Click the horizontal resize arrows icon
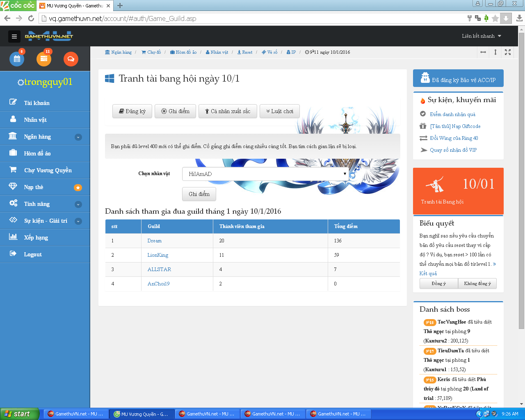This screenshot has width=525, height=420. click(x=483, y=52)
